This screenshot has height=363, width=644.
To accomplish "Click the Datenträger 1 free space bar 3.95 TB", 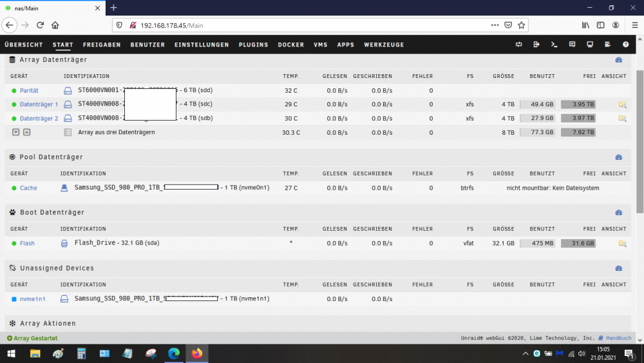I will pyautogui.click(x=578, y=104).
